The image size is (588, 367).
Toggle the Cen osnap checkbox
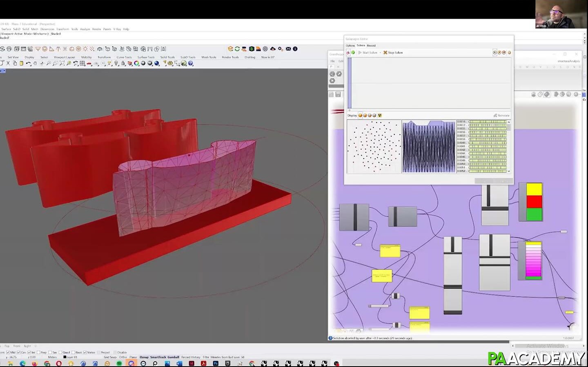tap(19, 352)
